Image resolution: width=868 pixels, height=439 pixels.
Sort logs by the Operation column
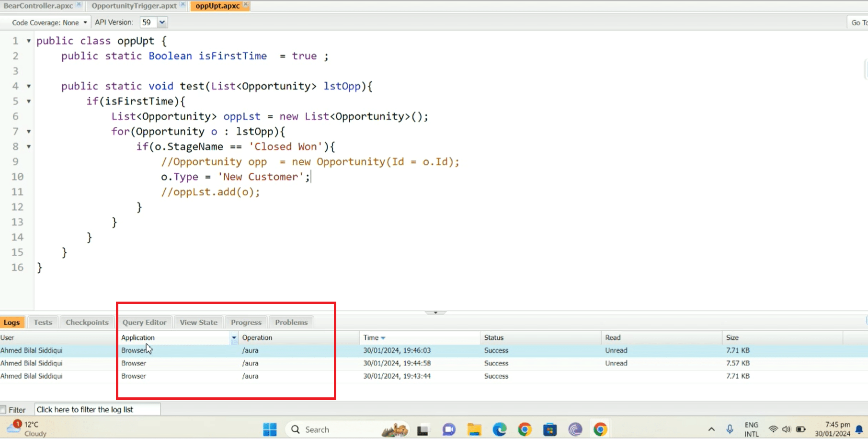[x=298, y=338]
